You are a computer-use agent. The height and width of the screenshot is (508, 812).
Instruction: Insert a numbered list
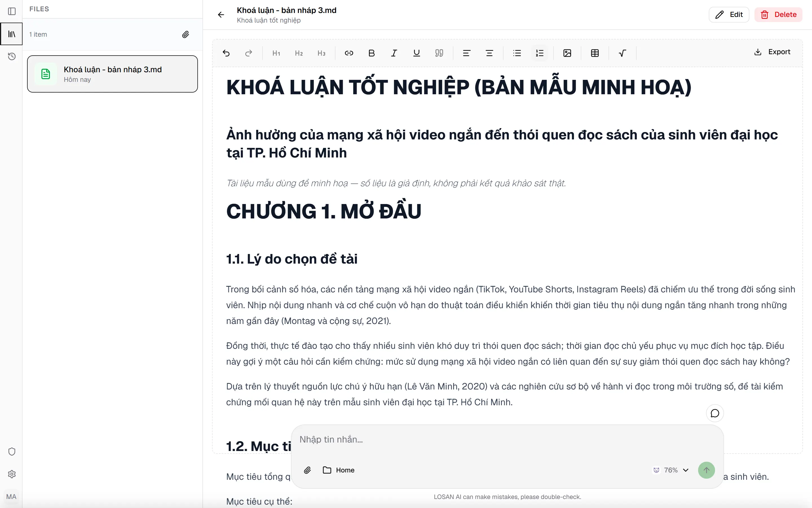click(540, 53)
